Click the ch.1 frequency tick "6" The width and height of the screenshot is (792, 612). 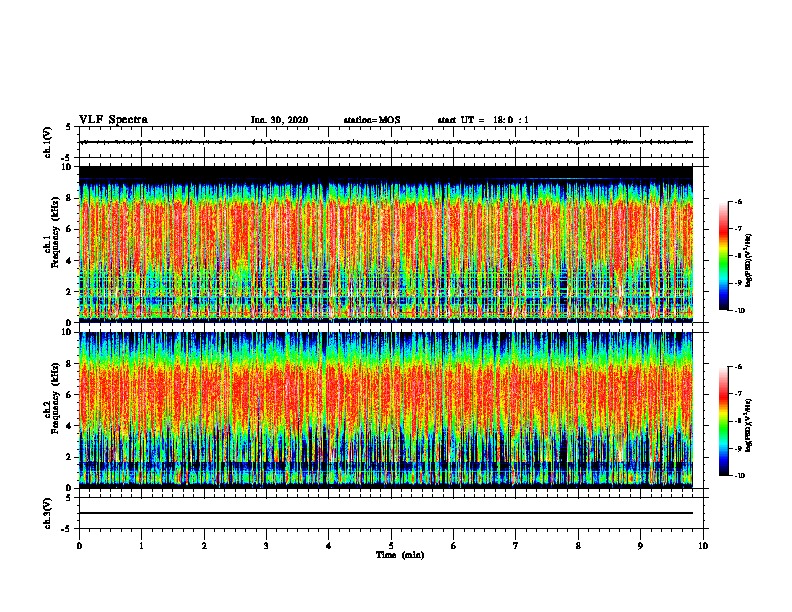[69, 230]
